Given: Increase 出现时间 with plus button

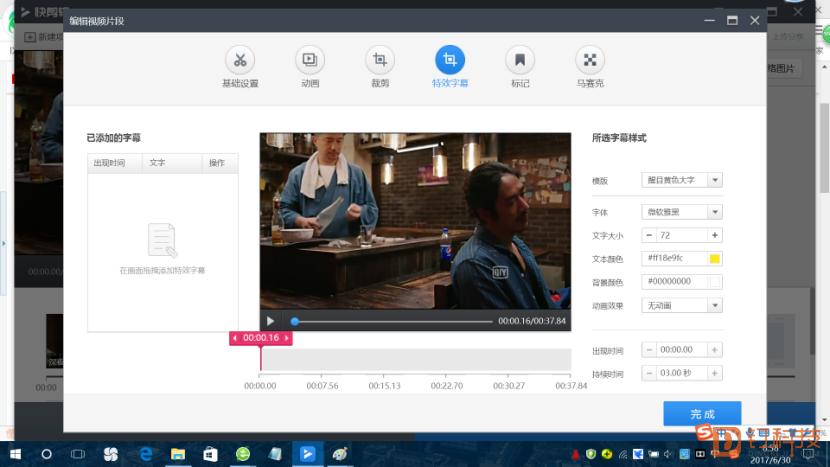Looking at the screenshot, I should 715,349.
